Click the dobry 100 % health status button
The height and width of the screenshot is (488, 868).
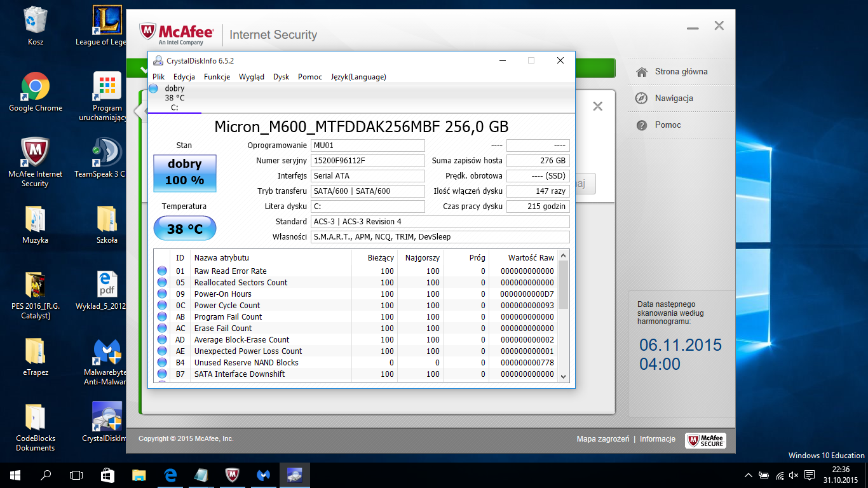coord(185,173)
